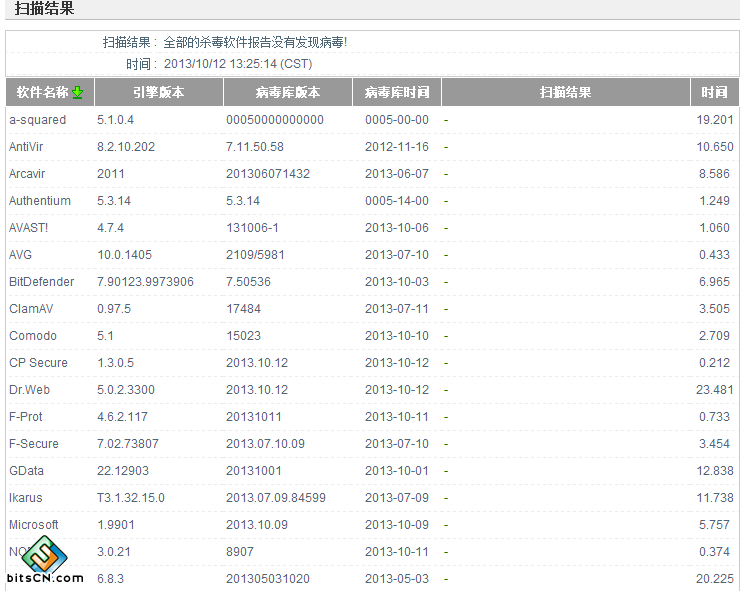Click database date 2013-07-11

pyautogui.click(x=397, y=309)
